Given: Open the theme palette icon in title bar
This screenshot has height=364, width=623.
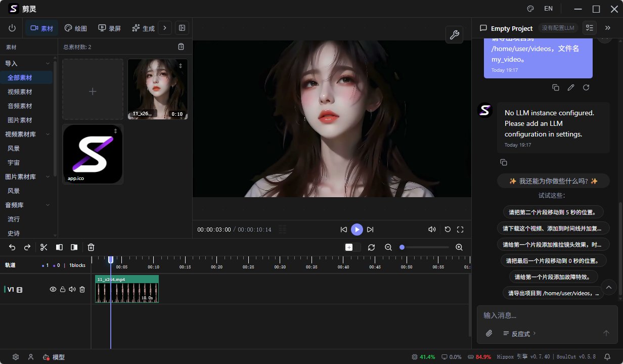Looking at the screenshot, I should coord(530,9).
